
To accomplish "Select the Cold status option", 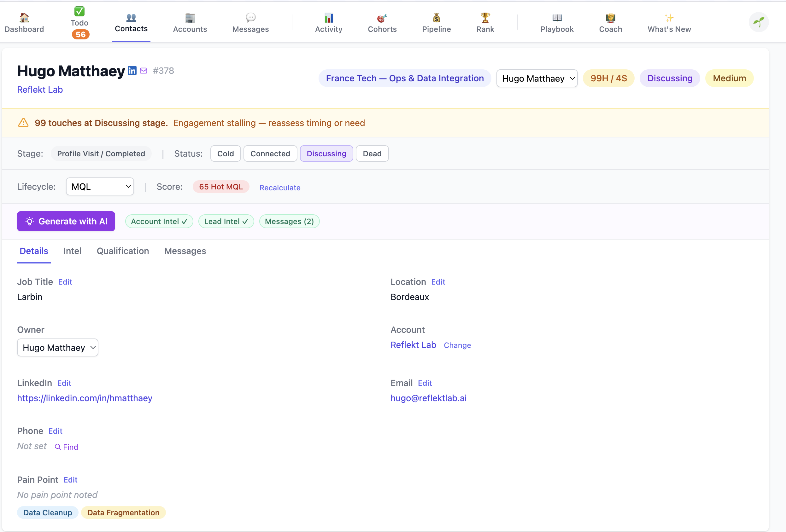I will click(225, 153).
